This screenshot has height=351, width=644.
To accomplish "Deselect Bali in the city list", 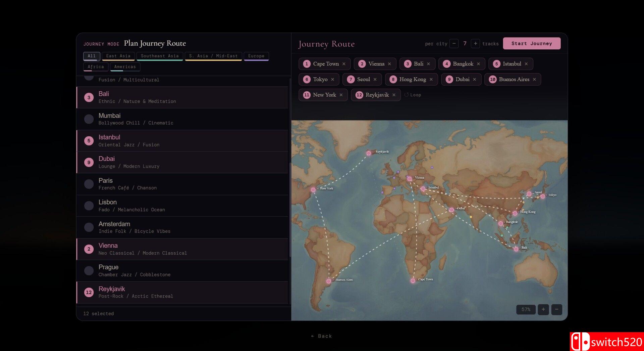I will pos(182,97).
